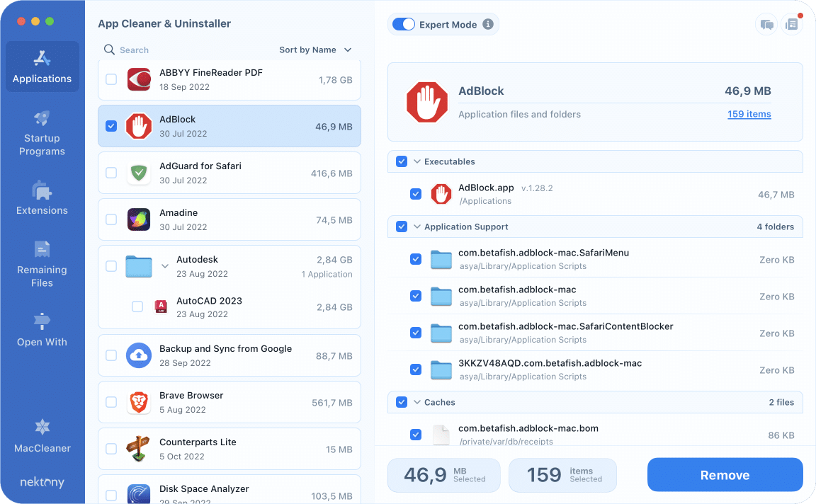Uncheck the AdBlock.app executable checkbox

click(416, 194)
